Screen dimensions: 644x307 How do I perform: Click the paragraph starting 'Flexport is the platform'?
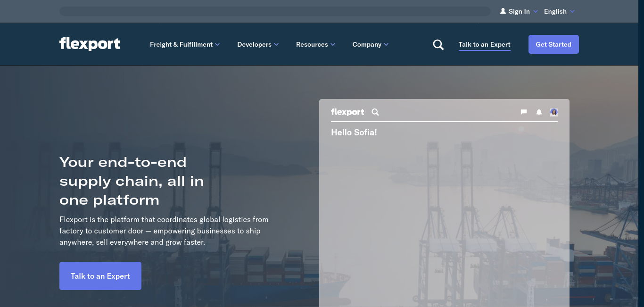pos(164,231)
